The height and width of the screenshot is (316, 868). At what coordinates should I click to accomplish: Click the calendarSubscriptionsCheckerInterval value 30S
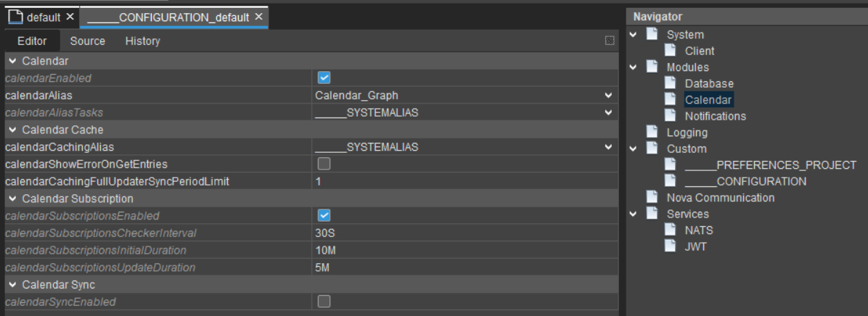click(325, 233)
